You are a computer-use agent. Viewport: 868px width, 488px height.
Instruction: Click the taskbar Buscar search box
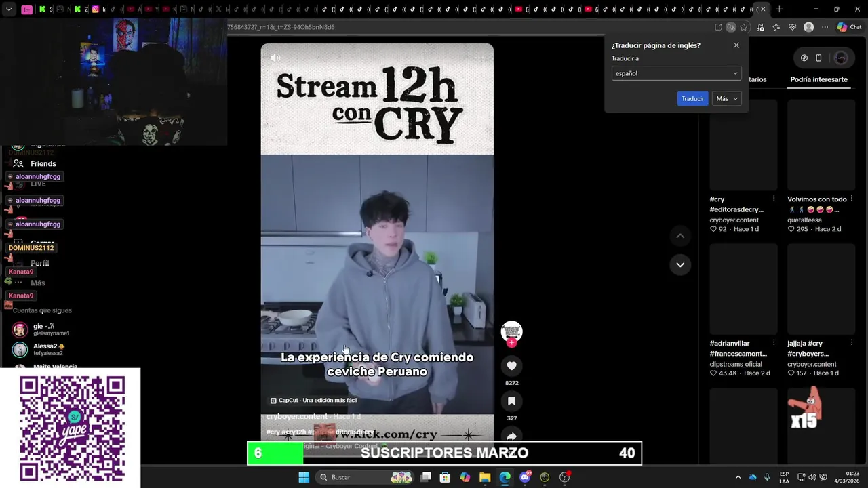(366, 477)
